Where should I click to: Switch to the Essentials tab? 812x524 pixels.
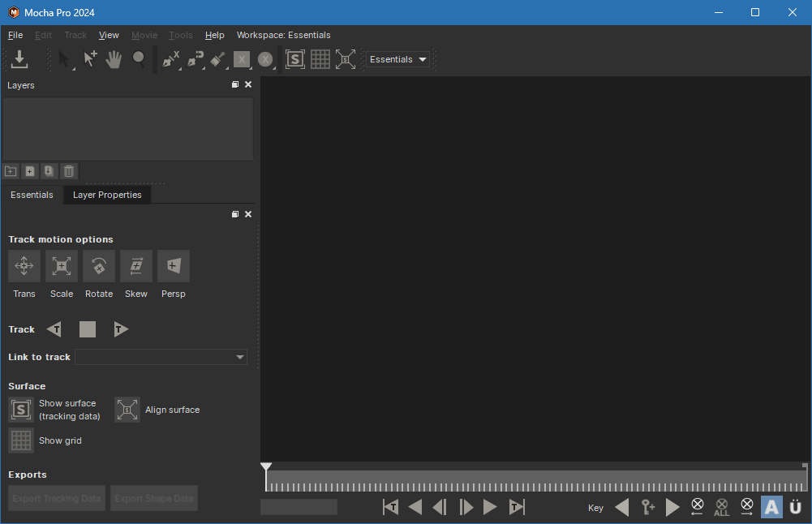tap(32, 195)
